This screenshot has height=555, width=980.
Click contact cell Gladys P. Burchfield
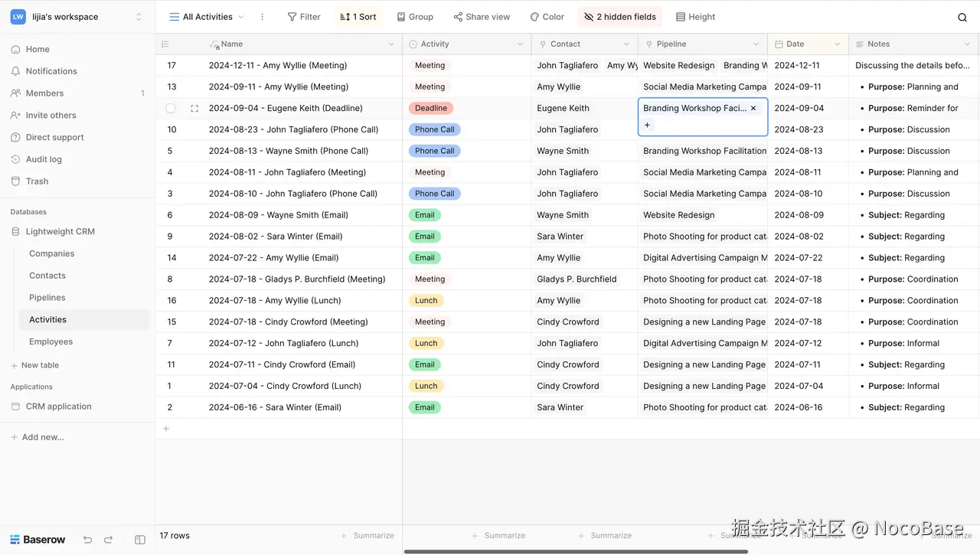[577, 279]
